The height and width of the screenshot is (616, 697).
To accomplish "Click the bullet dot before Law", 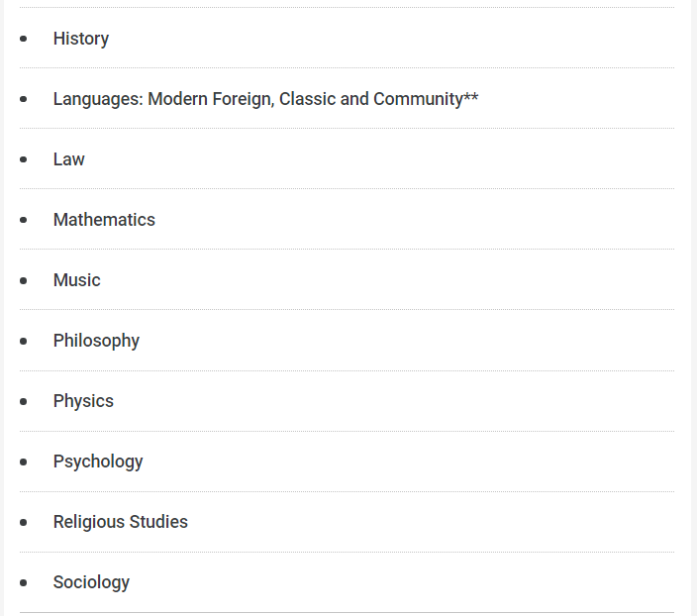I will click(24, 160).
